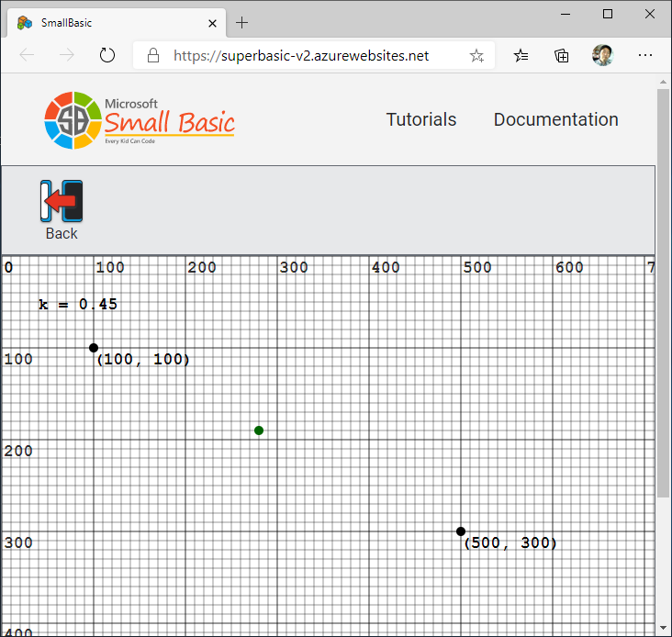Open a new tab with plus

(241, 23)
